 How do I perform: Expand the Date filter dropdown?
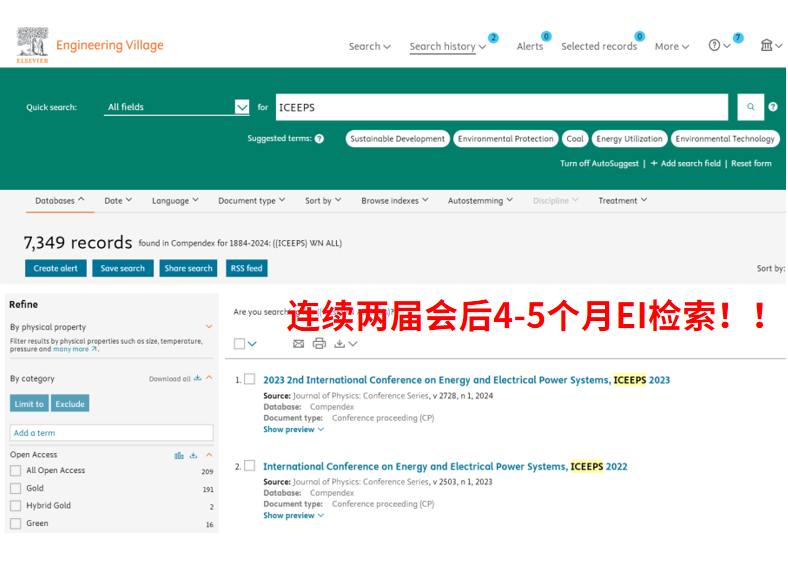point(118,201)
